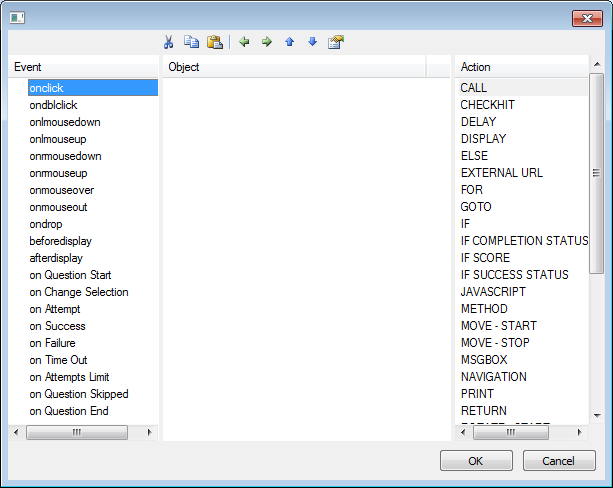The image size is (613, 488).
Task: Choose the IF COMPLETION STATUS action
Action: (523, 241)
